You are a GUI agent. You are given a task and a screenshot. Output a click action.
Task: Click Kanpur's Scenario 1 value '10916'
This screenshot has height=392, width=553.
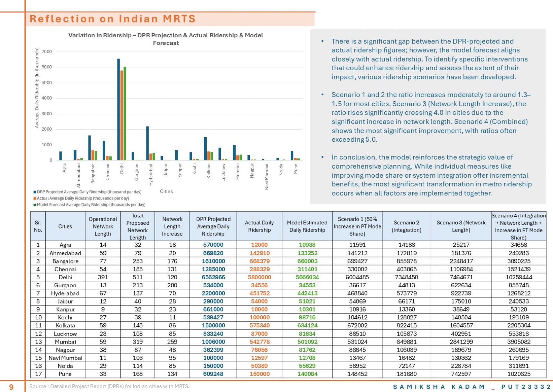[x=357, y=309]
